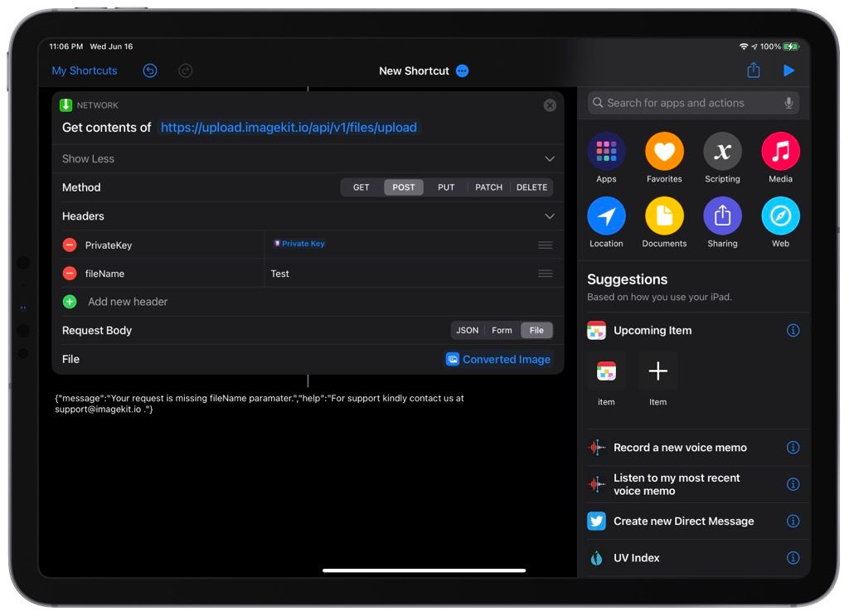Click chevron beside Show Less
The image size is (849, 616).
tap(550, 158)
